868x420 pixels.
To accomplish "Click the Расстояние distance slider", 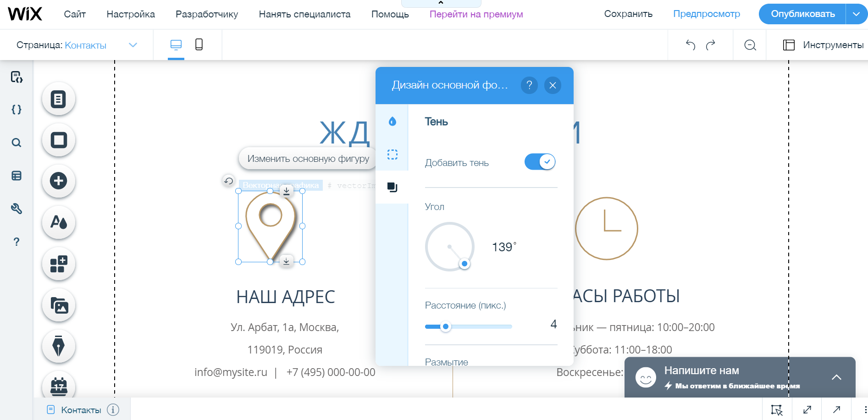I will tap(468, 327).
